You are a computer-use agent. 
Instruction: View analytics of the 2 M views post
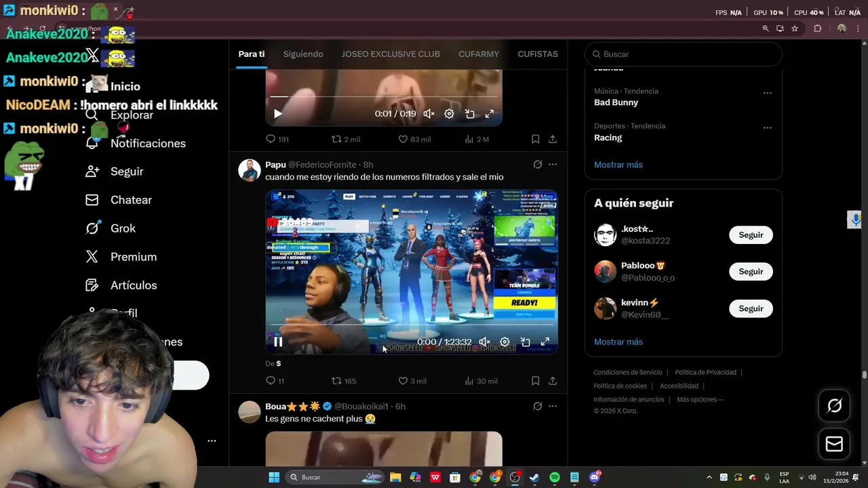tap(476, 139)
